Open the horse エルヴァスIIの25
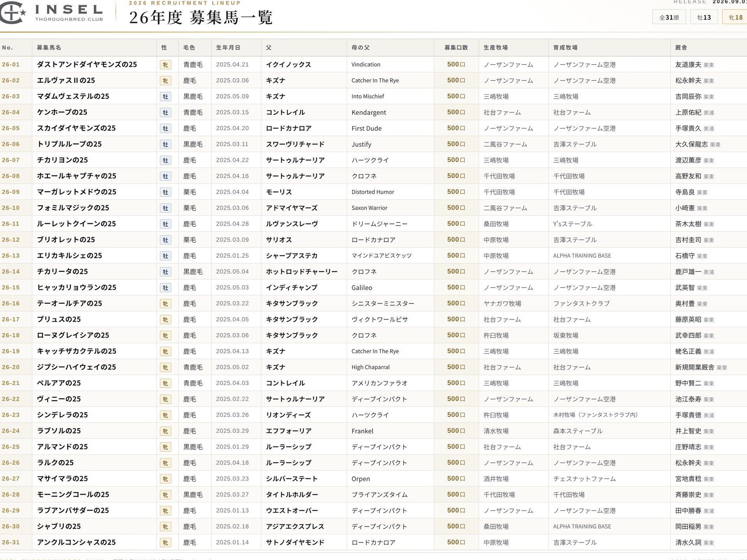Screen dimensions: 747x560 pos(66,80)
